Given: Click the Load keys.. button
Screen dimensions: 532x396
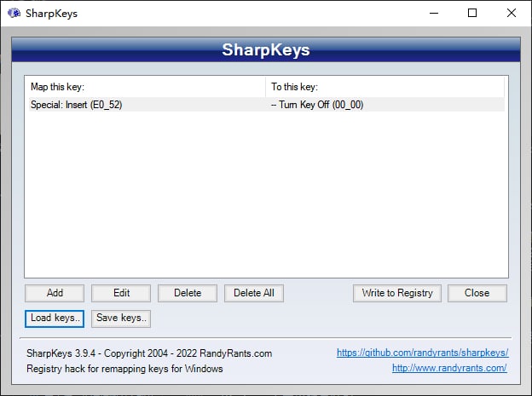Looking at the screenshot, I should (x=55, y=319).
